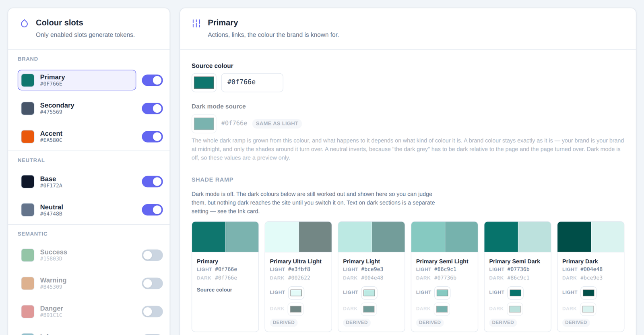Click LIGHT value "#86c9c1" on Primary Semi Light
This screenshot has width=644, height=335.
(445, 269)
